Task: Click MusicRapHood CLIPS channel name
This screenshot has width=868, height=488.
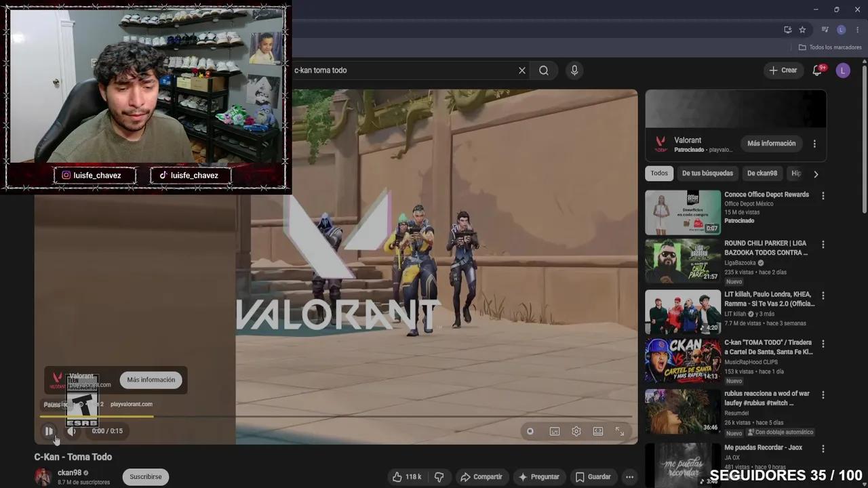Action: [x=754, y=363]
